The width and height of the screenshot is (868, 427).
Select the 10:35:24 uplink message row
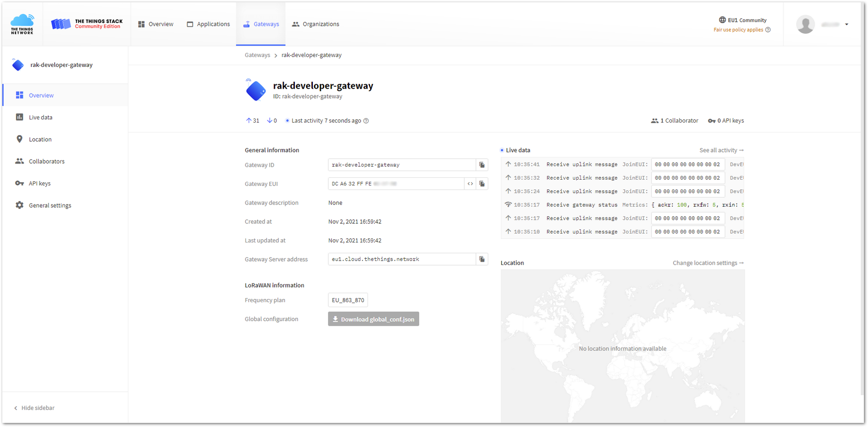pyautogui.click(x=623, y=191)
